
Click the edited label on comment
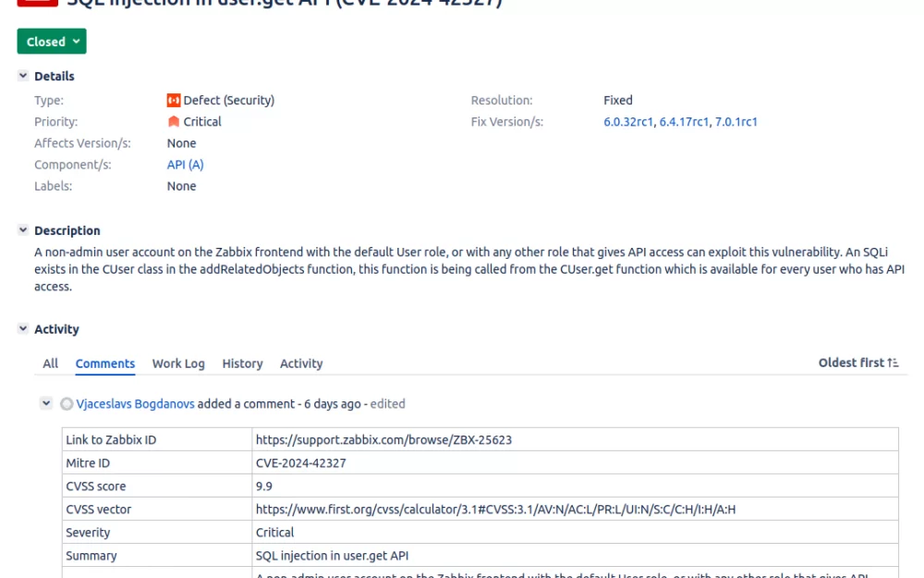pyautogui.click(x=387, y=404)
